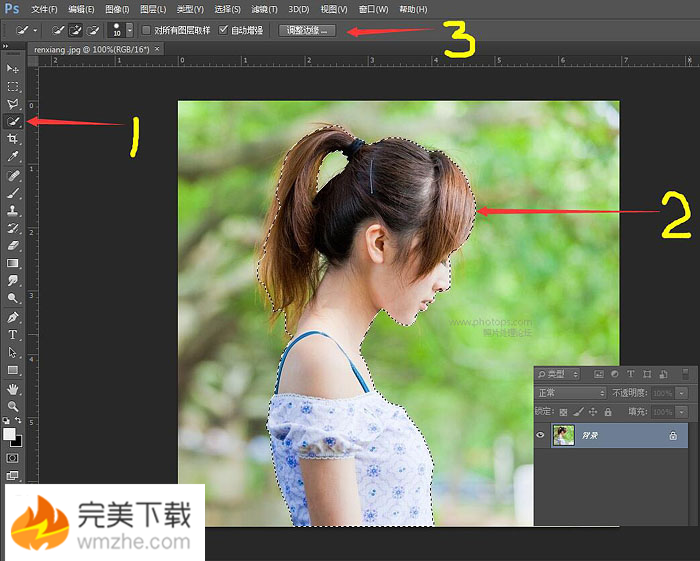Screen dimensions: 700x561
Task: Click the Lock all icon in Layers panel
Action: (x=609, y=411)
